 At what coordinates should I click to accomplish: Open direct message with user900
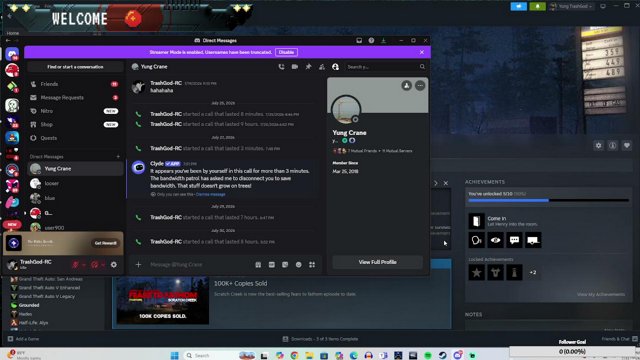[75, 227]
